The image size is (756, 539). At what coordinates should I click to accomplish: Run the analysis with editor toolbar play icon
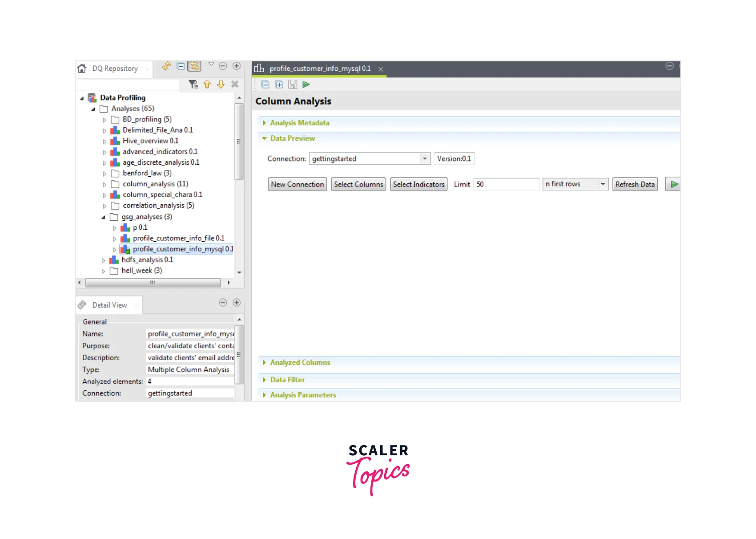(306, 85)
